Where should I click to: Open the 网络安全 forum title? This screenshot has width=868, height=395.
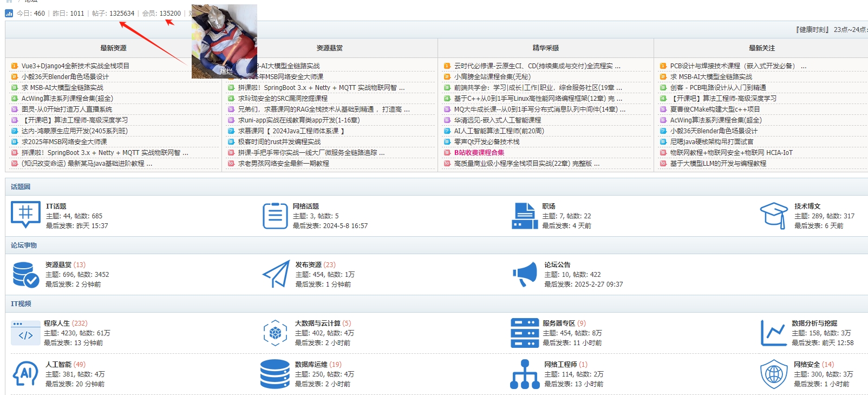tap(807, 365)
